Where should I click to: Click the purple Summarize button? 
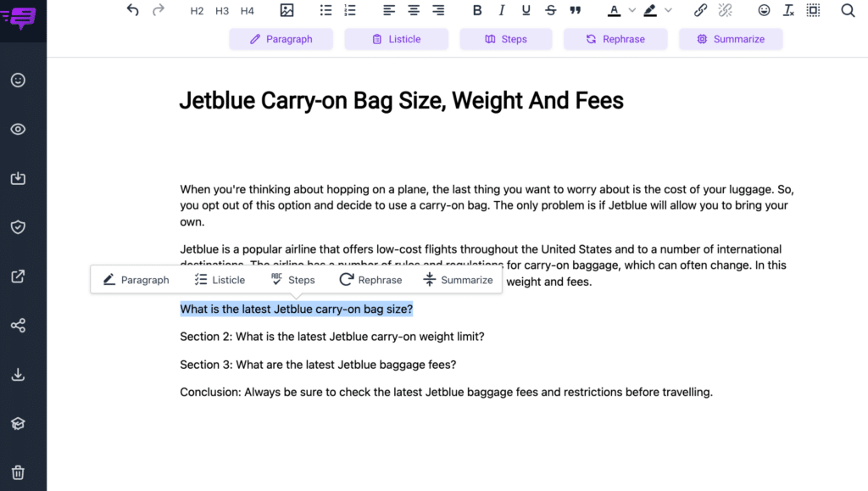732,39
